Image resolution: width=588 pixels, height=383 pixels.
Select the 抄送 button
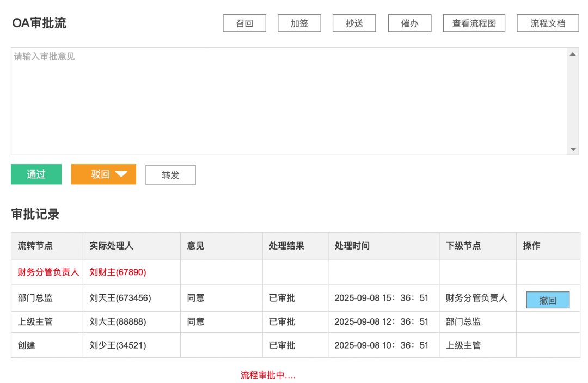point(354,23)
